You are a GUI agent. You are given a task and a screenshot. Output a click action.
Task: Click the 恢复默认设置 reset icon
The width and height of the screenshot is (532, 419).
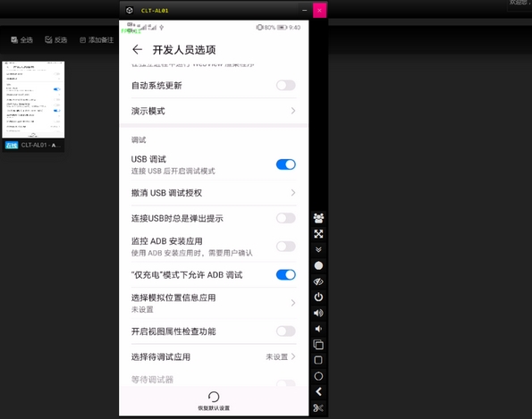coord(214,397)
